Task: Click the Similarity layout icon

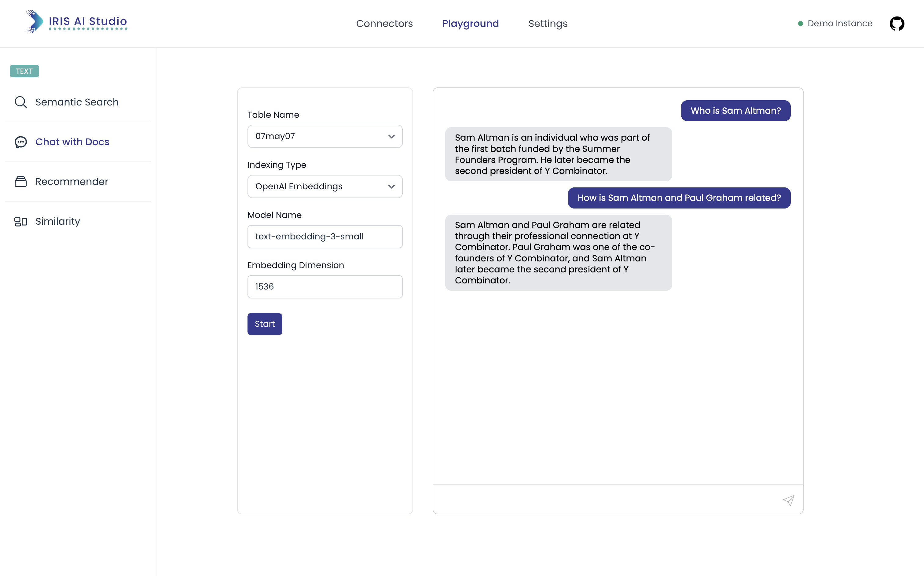Action: click(x=20, y=222)
